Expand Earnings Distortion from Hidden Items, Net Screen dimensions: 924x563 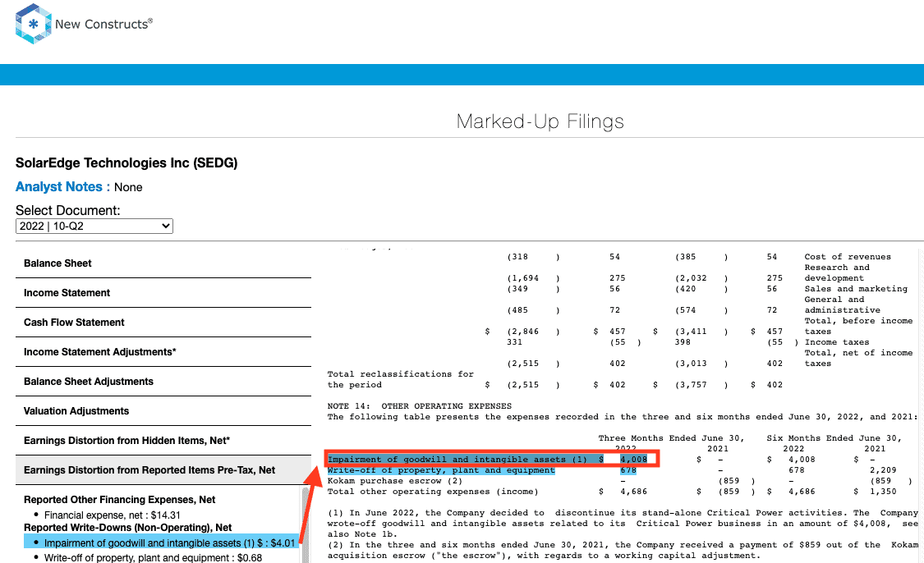[163, 440]
